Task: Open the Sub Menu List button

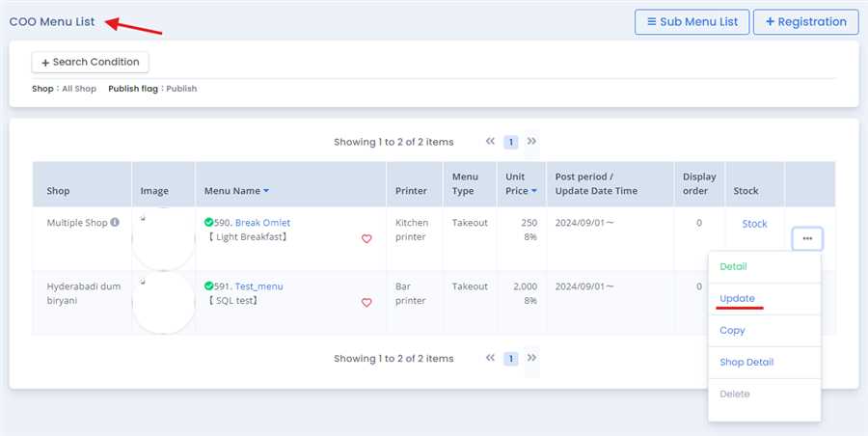Action: point(692,21)
